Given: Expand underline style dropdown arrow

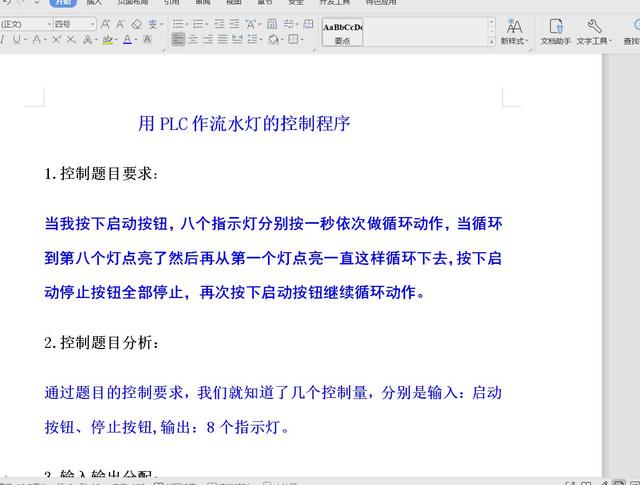Looking at the screenshot, I should point(25,40).
